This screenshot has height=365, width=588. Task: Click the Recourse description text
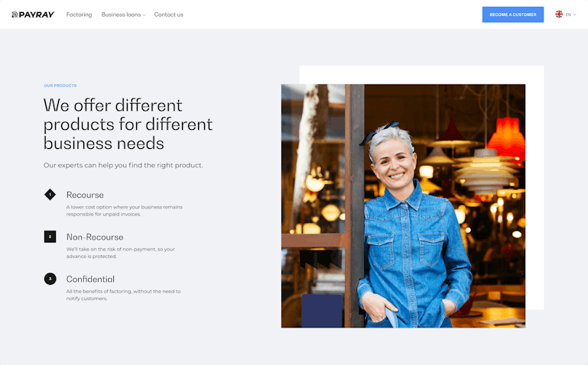(x=125, y=211)
